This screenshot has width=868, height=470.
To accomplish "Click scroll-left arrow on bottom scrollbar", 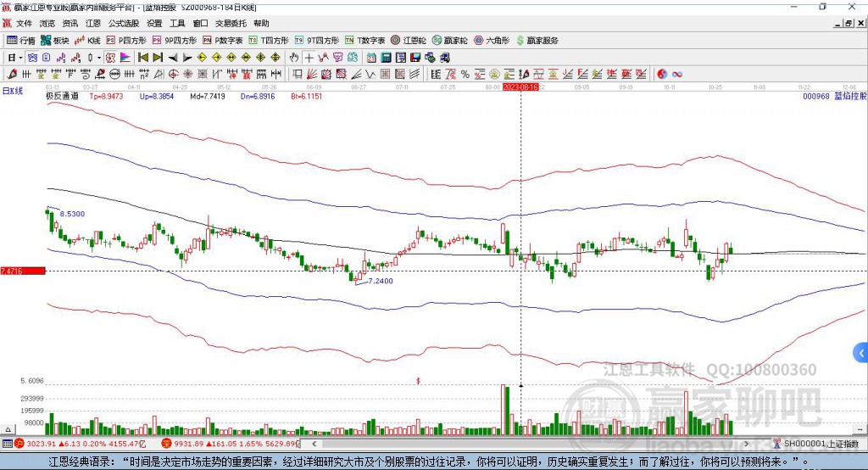I will click(x=314, y=444).
